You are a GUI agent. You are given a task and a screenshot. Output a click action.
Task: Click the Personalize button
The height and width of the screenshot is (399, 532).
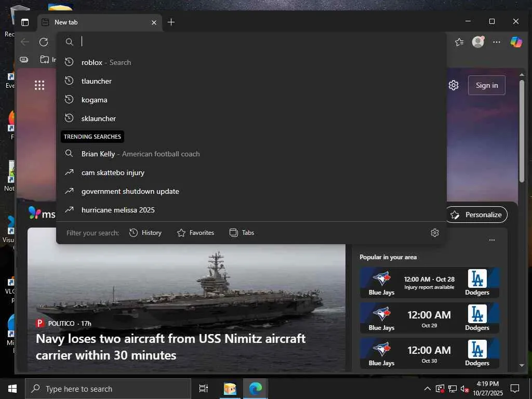click(477, 215)
